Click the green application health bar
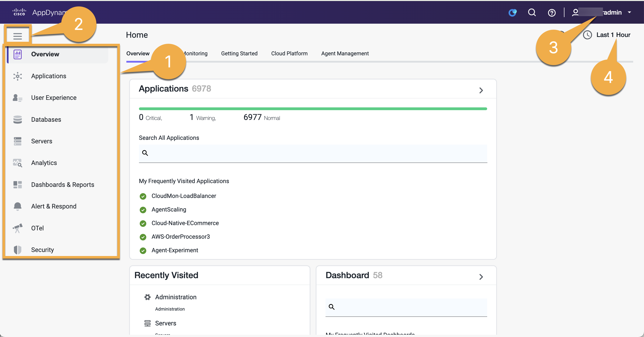 pos(313,109)
